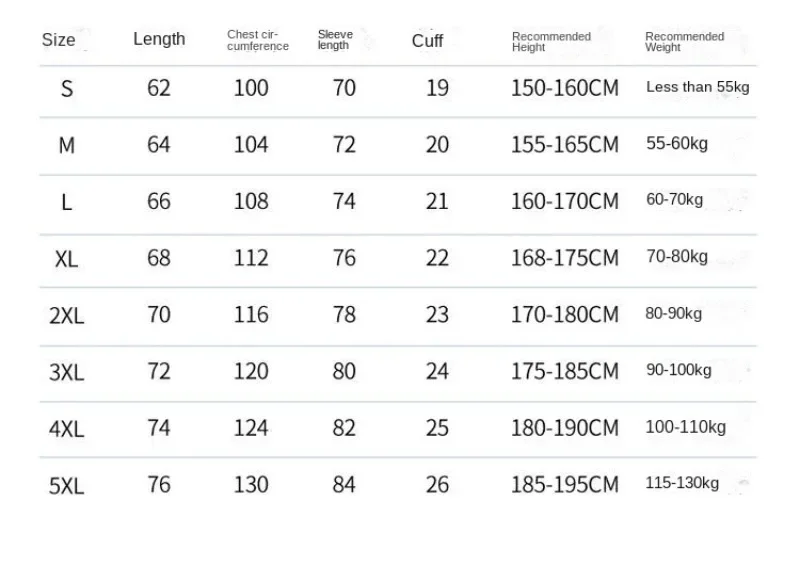The width and height of the screenshot is (800, 582).
Task: Select the Chest circumference header
Action: point(258,40)
